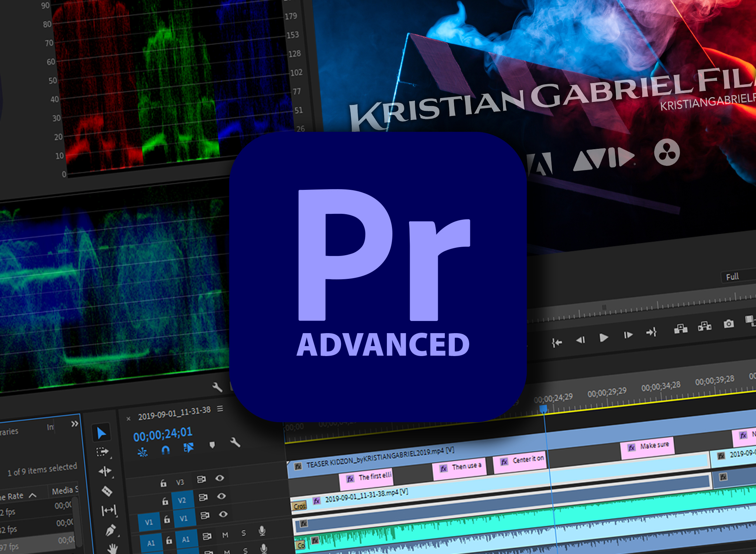Select the Hand tool
The height and width of the screenshot is (554, 756).
click(112, 548)
